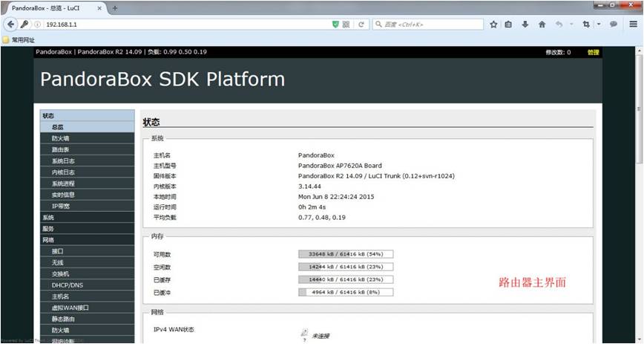Click firmware version PandoraBox R2 14.09 / LuCI Trunk
This screenshot has height=344, width=644.
(x=376, y=176)
